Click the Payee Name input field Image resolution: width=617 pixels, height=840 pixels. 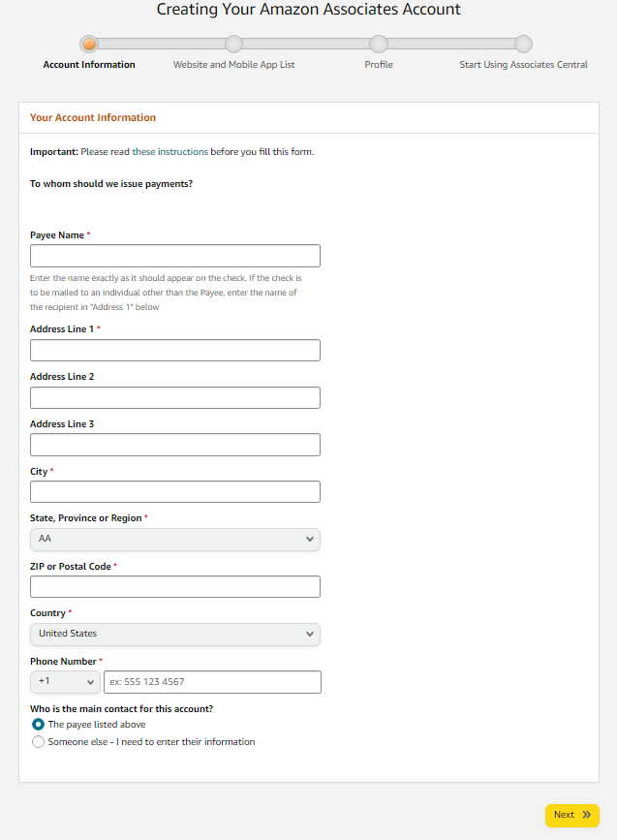174,255
